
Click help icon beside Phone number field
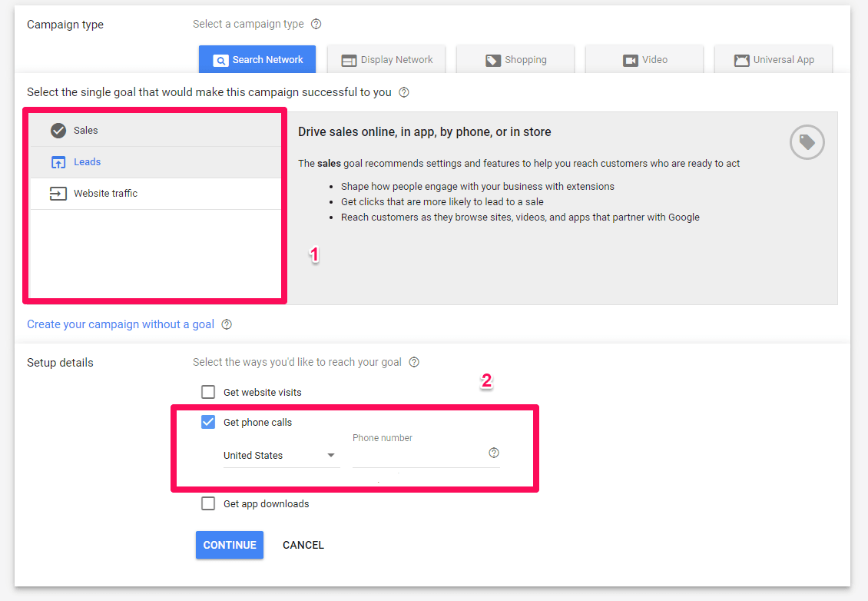pyautogui.click(x=494, y=453)
